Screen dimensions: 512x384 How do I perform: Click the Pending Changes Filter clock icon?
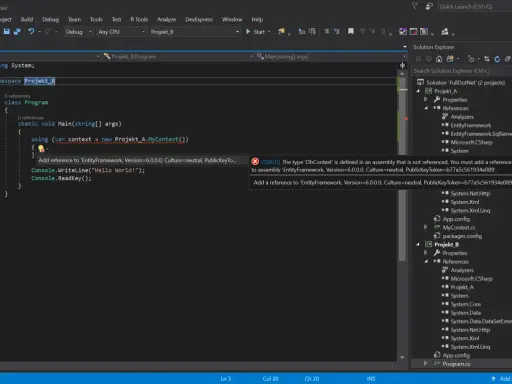tap(471, 59)
